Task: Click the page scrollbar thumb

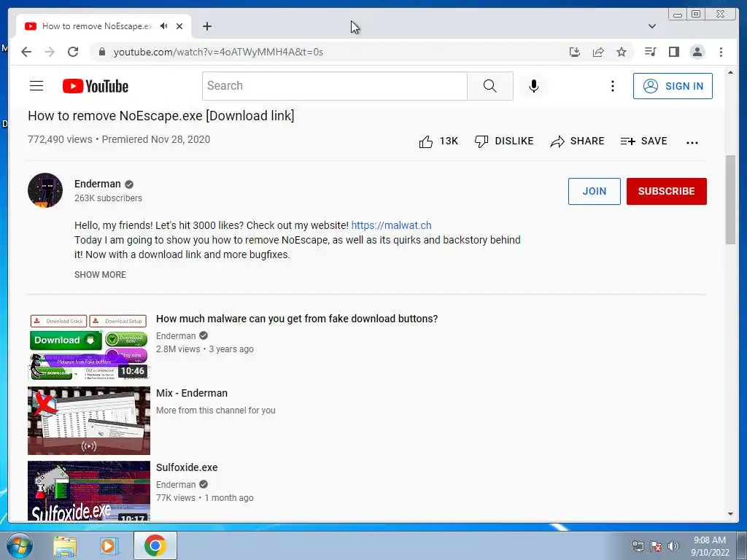Action: tap(730, 200)
